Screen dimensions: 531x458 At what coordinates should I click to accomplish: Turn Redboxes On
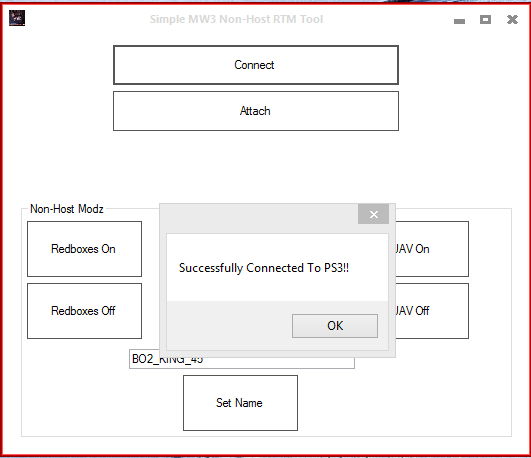pos(84,249)
